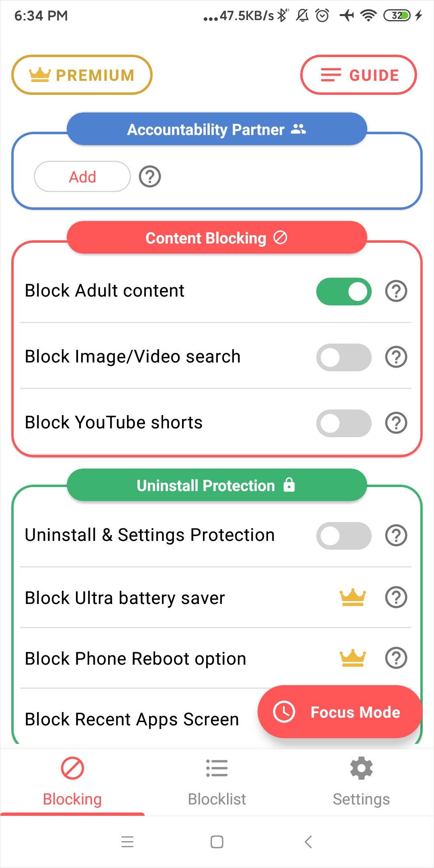Click the premium crown icon on Block Ultra battery saver
The height and width of the screenshot is (868, 434).
[352, 598]
